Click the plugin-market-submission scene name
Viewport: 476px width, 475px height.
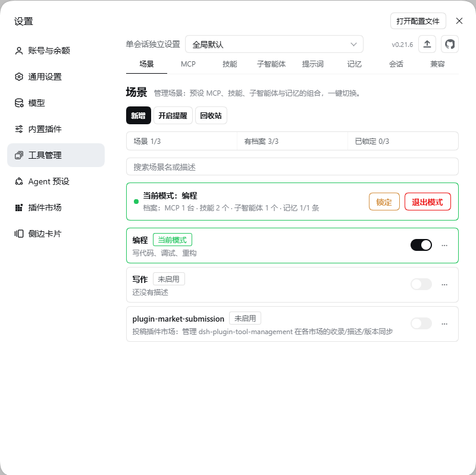[x=178, y=319]
